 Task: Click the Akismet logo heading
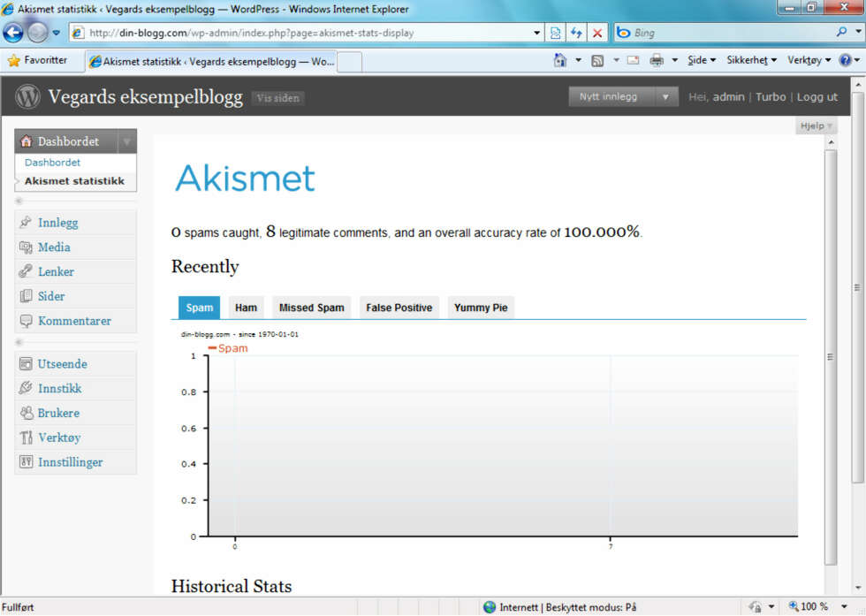click(245, 178)
